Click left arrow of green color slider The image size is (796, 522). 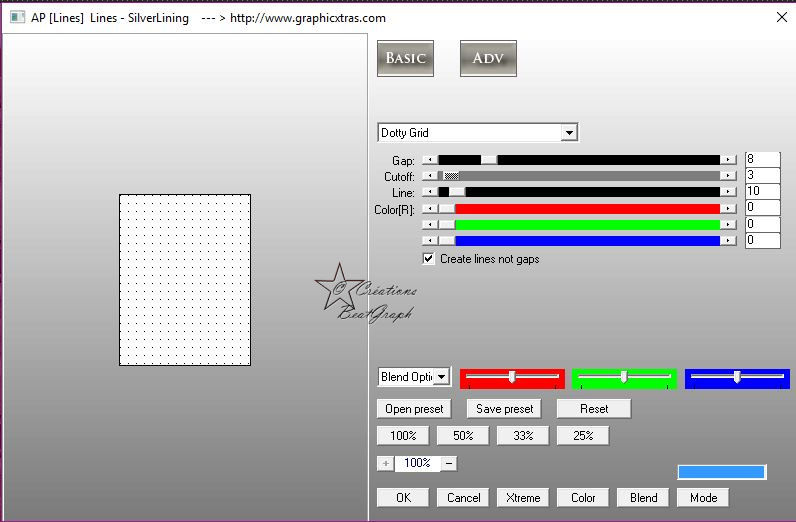[x=430, y=224]
